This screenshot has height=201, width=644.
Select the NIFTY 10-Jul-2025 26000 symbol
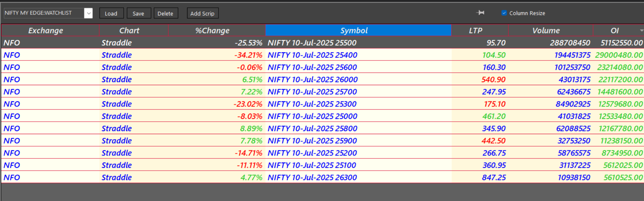(x=313, y=79)
